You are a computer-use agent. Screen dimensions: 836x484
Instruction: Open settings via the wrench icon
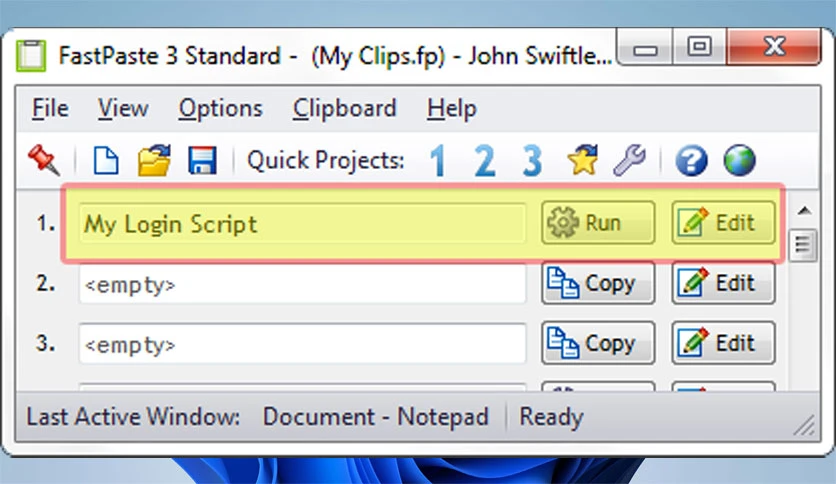click(x=630, y=160)
